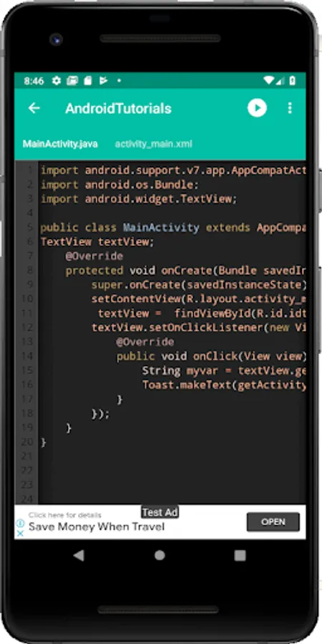Tap the Wi-Fi signal icon
Viewport: 322px width, 644px height.
click(268, 80)
